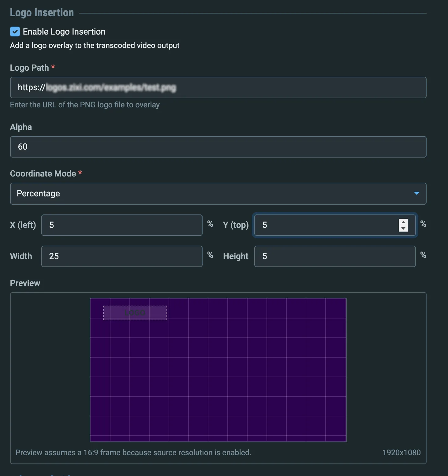Click the "Logo Path" field label
Image resolution: width=448 pixels, height=476 pixels.
coord(29,68)
